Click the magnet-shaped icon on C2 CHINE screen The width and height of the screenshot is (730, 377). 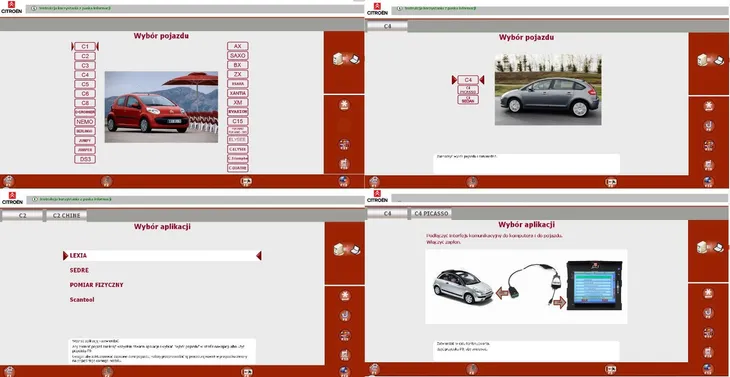click(345, 316)
